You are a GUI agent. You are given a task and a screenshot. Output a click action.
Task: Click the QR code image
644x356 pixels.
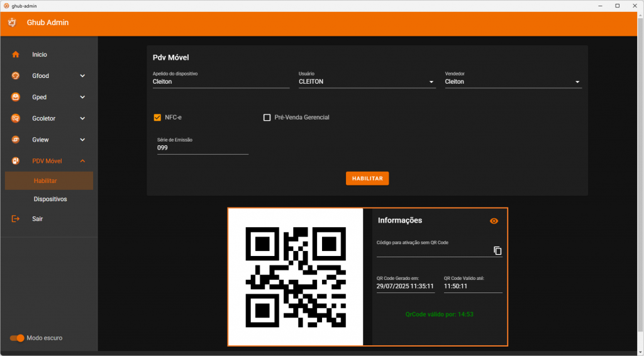296,277
